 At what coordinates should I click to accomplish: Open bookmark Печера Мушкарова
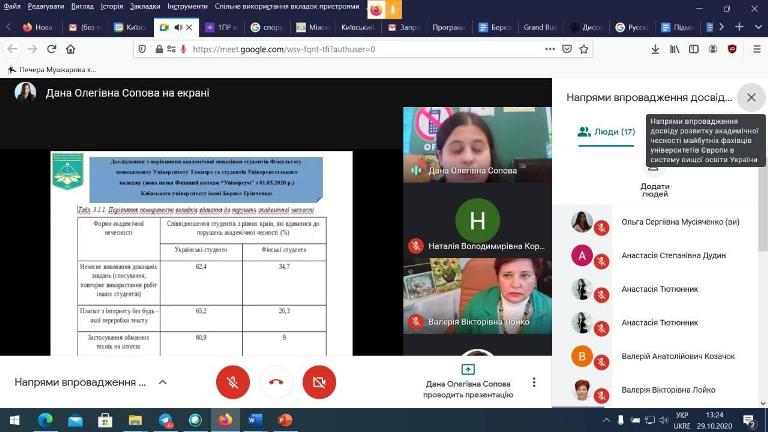coord(52,70)
